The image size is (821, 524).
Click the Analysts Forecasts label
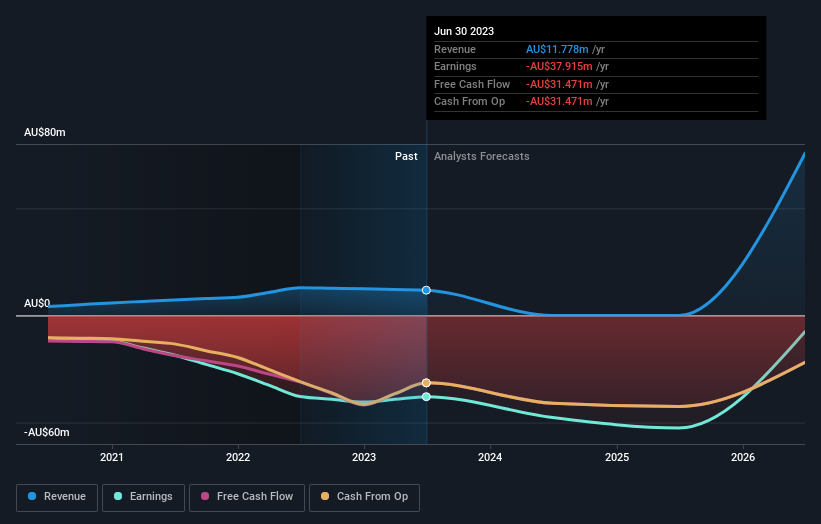click(x=482, y=157)
